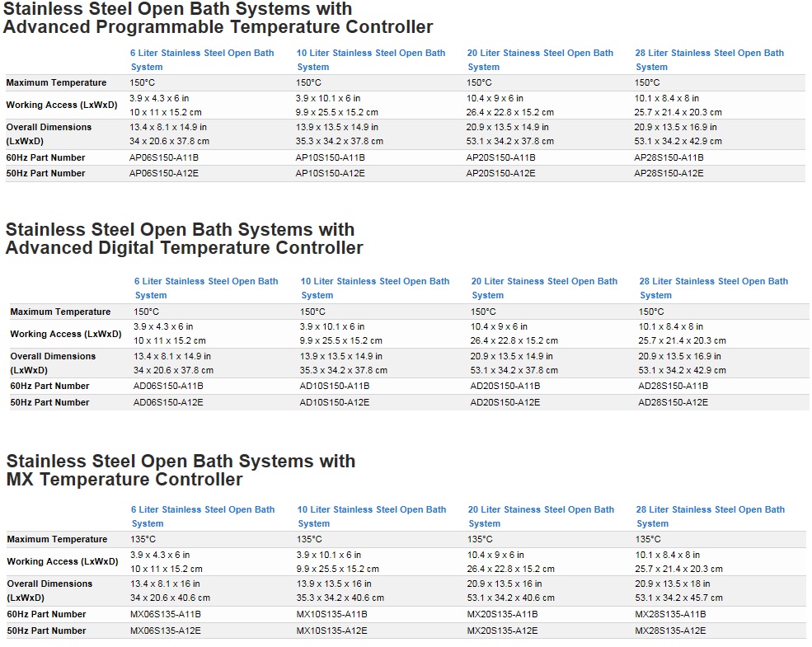This screenshot has height=647, width=812.
Task: Select part number AD06S150-A11B
Action: click(168, 386)
